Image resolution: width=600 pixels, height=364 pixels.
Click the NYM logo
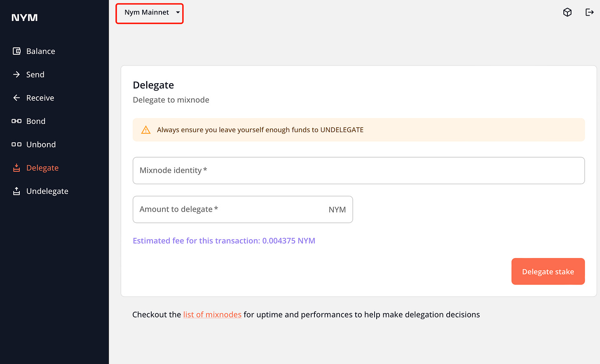point(25,18)
